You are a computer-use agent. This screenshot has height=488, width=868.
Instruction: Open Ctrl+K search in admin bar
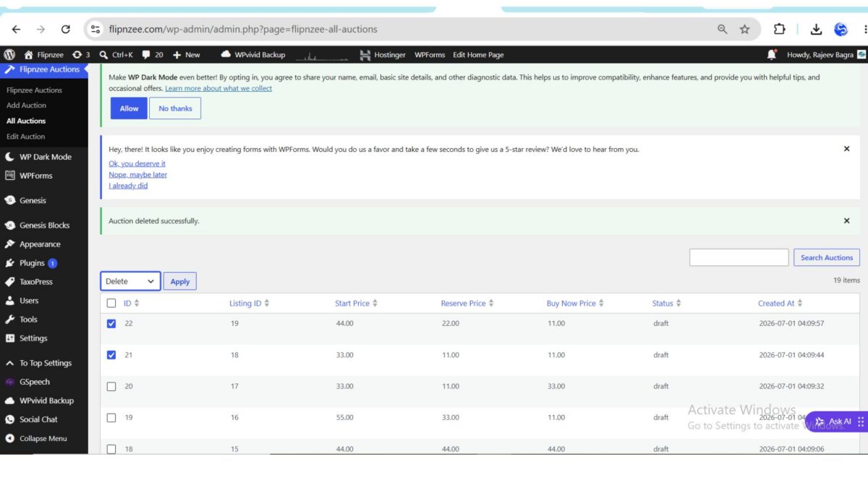pos(116,55)
